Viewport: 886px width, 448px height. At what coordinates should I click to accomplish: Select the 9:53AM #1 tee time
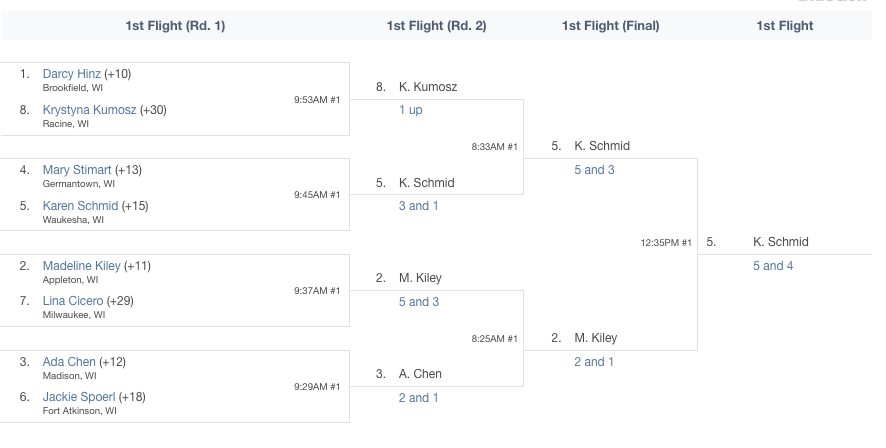click(317, 100)
